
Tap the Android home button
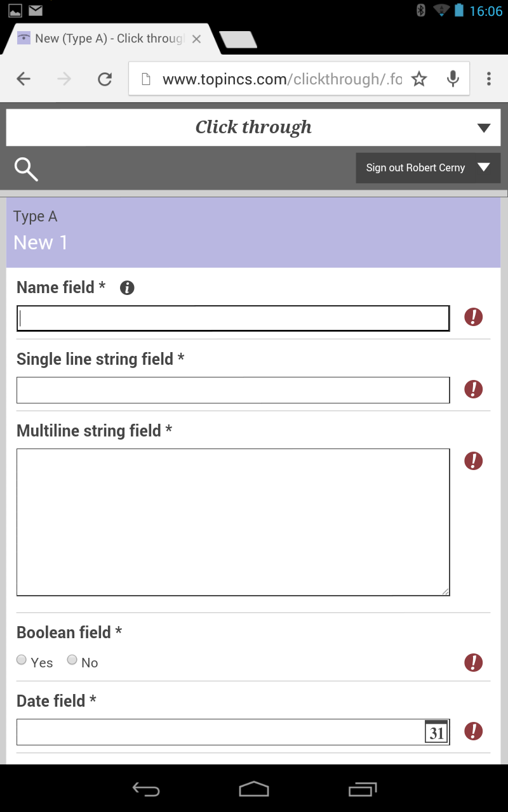pos(254,789)
